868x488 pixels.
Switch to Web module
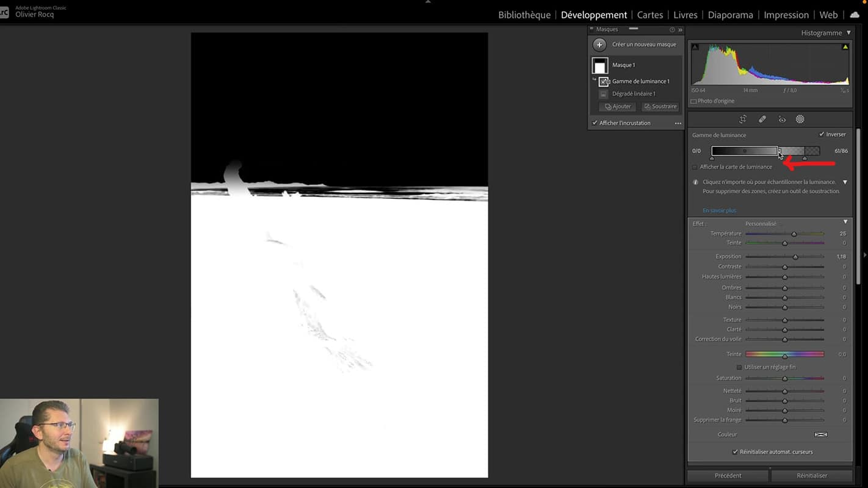[x=828, y=15]
